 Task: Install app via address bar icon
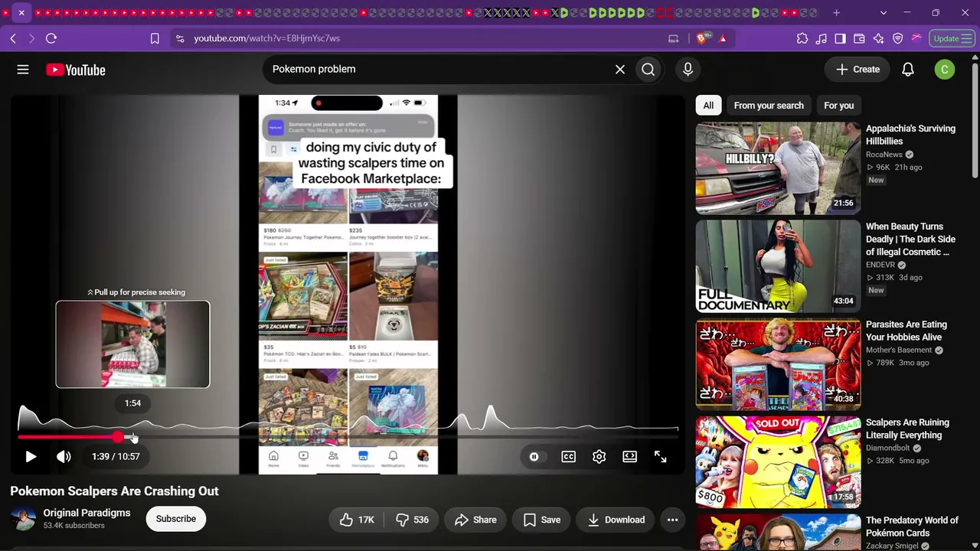(x=674, y=38)
